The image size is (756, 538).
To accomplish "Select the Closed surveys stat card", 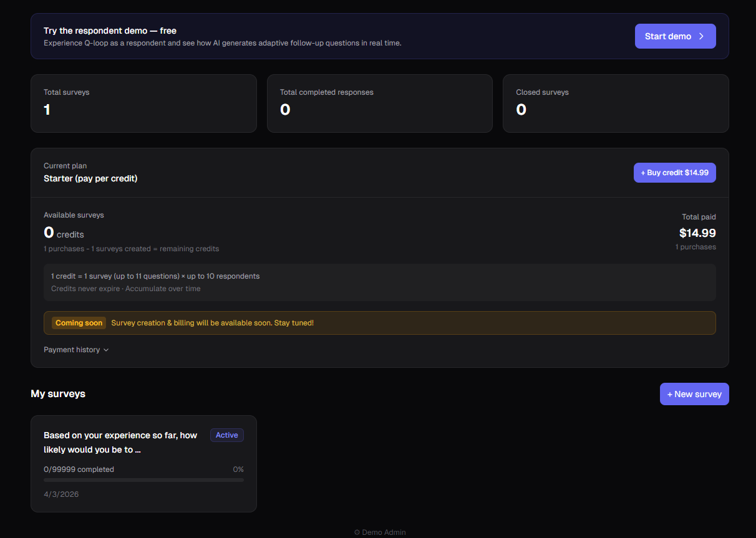I will 616,103.
